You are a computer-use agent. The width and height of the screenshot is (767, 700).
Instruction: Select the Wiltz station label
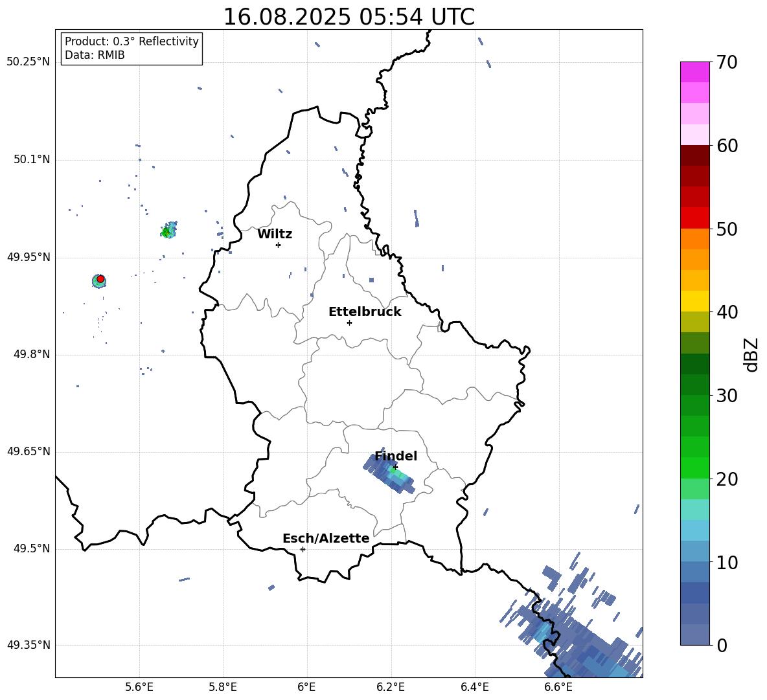pyautogui.click(x=275, y=234)
